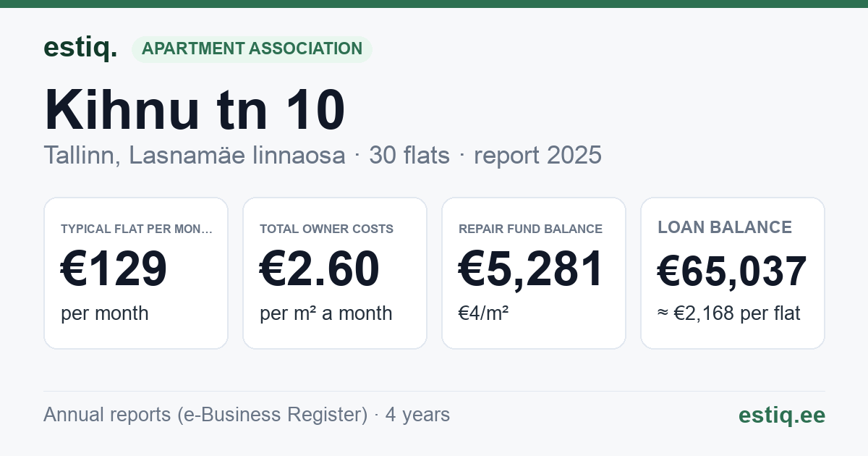Click the Tallinn, Lasnamäe linnaosa subtitle
This screenshot has height=456, width=868.
click(195, 156)
